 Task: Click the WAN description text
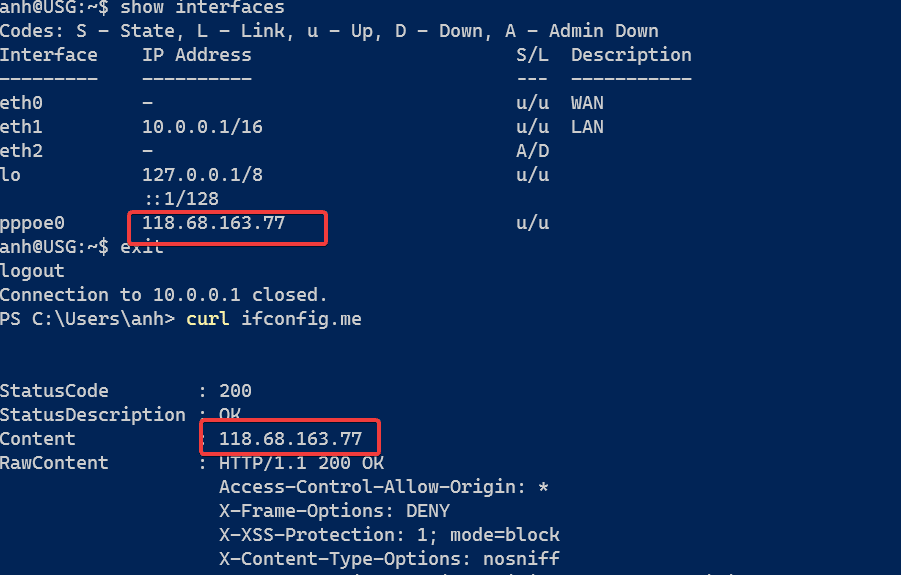click(587, 103)
